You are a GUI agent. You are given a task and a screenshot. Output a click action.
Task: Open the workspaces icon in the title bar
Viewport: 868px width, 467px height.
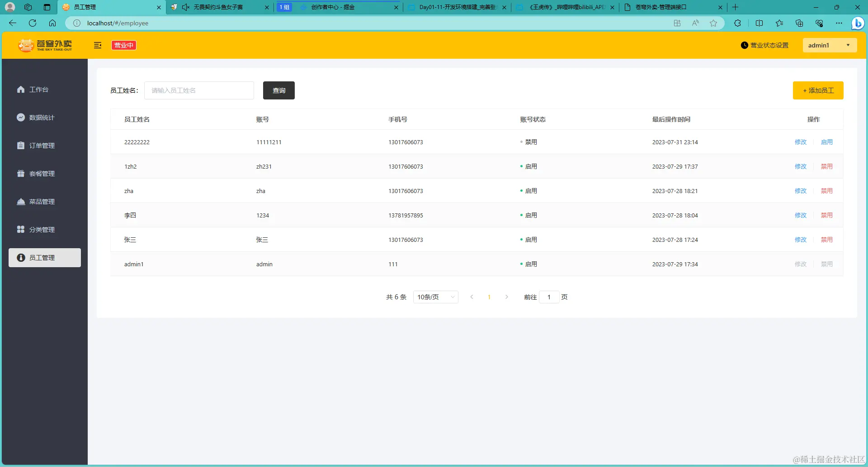pyautogui.click(x=28, y=7)
